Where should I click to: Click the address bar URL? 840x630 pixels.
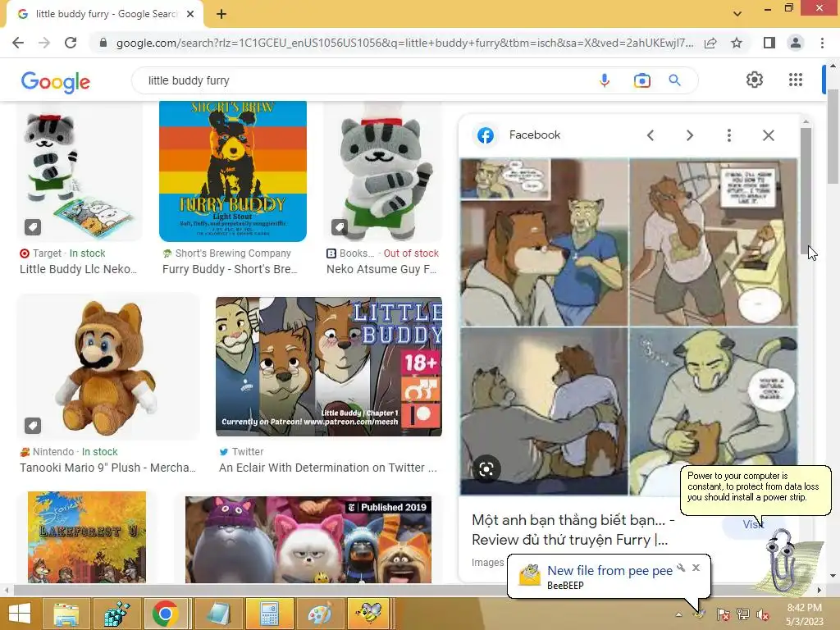(x=404, y=43)
